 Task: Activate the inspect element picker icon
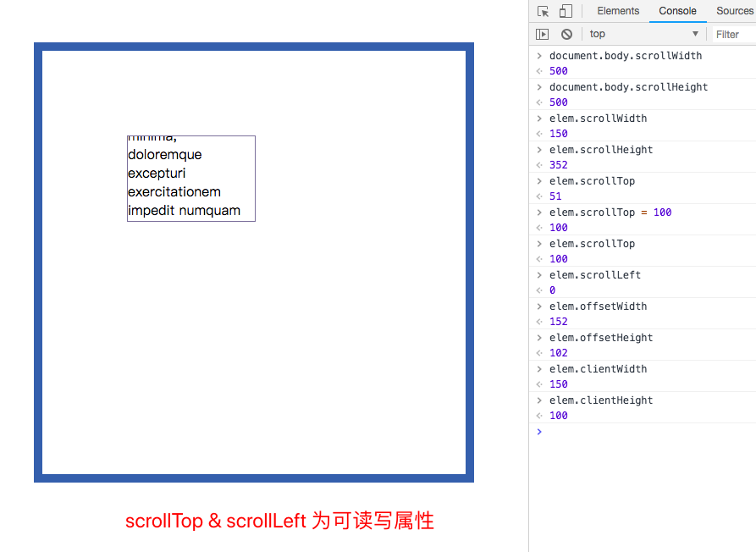click(544, 11)
